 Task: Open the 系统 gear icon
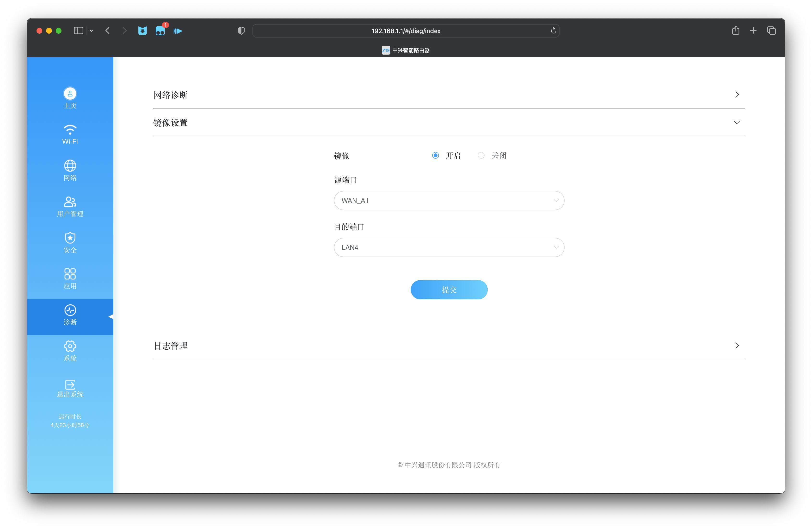[70, 346]
